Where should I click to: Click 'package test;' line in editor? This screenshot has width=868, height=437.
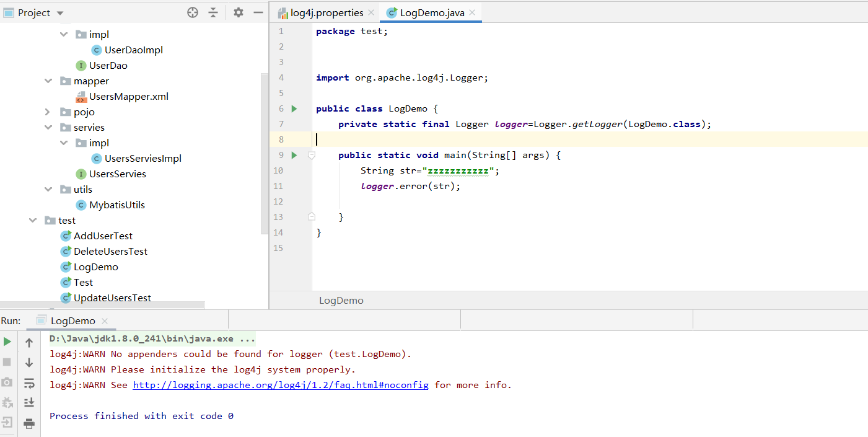(352, 31)
